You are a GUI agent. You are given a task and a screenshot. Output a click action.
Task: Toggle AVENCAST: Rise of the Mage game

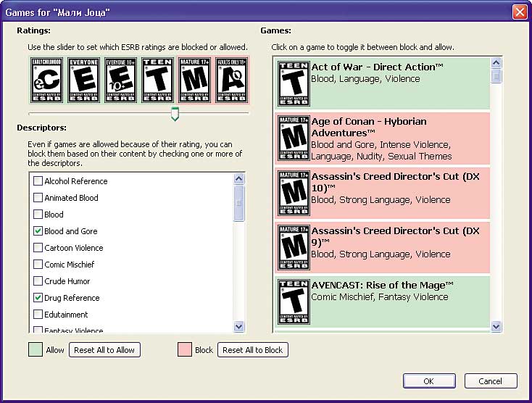383,302
